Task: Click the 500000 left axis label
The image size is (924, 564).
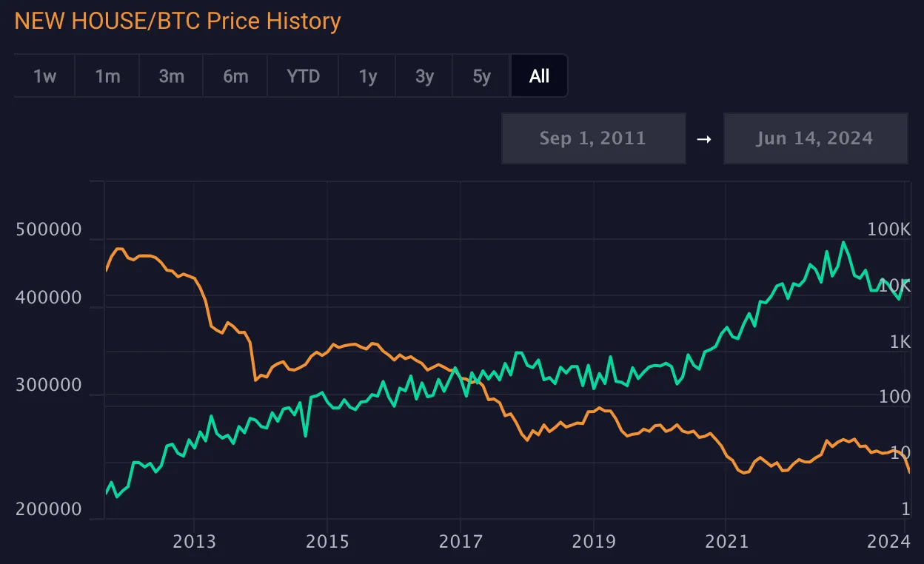Action: click(49, 230)
